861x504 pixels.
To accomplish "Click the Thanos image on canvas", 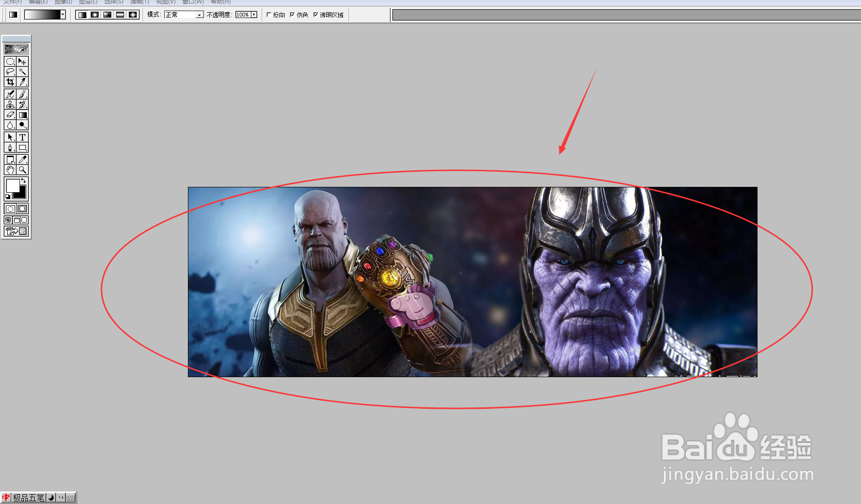I will pos(472,282).
